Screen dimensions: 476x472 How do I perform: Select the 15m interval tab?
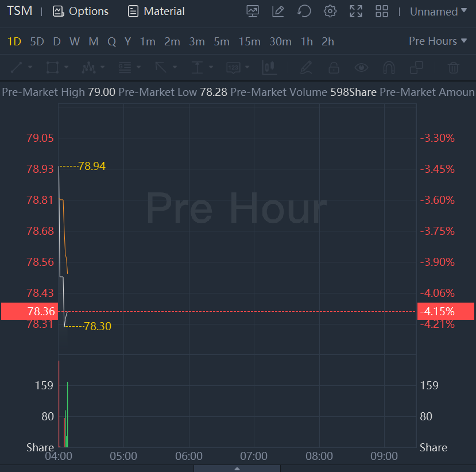(250, 41)
